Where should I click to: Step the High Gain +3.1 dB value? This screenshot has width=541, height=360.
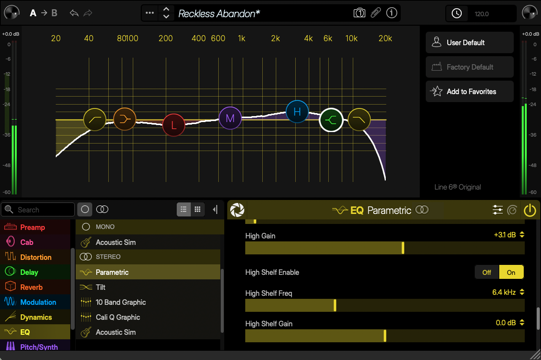522,235
